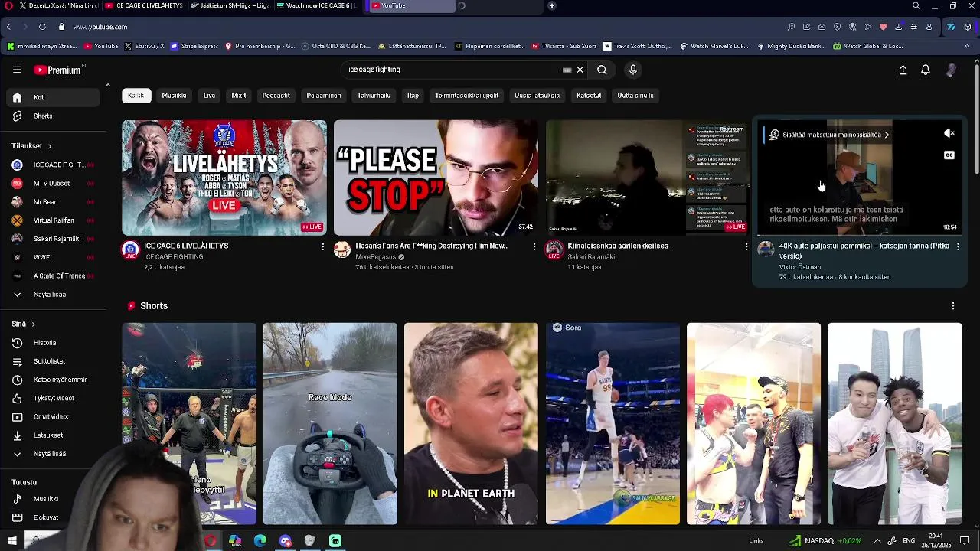Click the search field with ice cage fighting
This screenshot has height=551, width=980.
click(x=452, y=70)
